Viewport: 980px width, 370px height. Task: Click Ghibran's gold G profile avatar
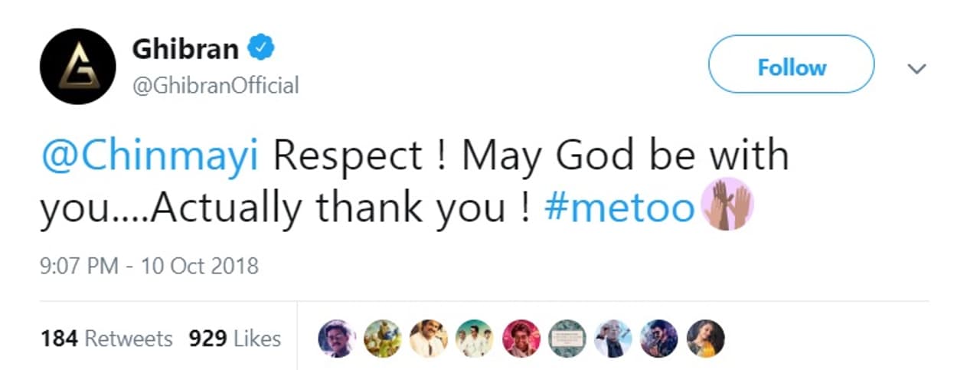(77, 66)
